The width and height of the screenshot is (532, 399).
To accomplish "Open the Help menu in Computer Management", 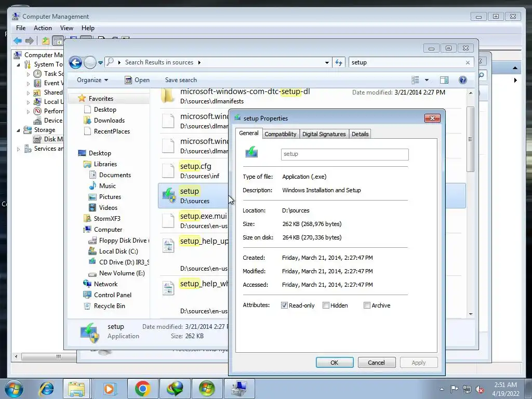I will pos(88,28).
